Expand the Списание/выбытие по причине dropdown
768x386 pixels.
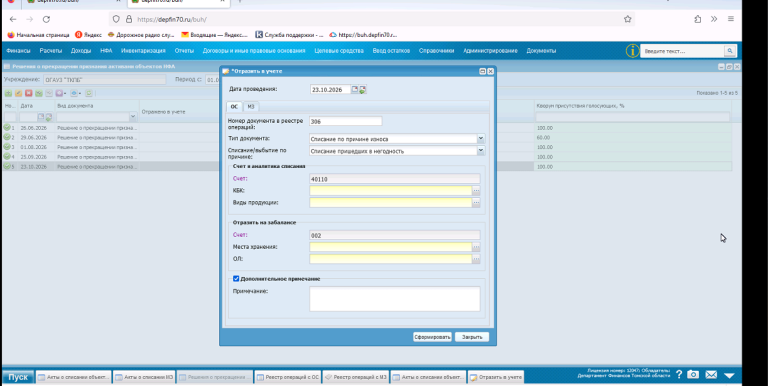pos(481,151)
